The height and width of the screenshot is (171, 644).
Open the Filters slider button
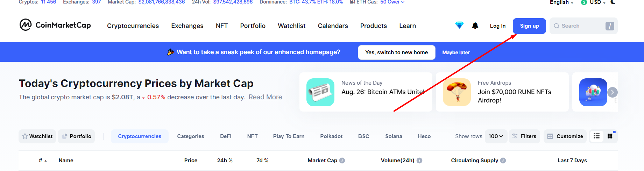[524, 136]
